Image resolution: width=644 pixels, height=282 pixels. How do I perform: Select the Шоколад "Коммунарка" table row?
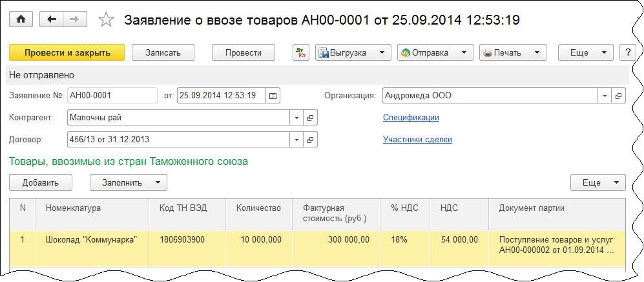91,240
